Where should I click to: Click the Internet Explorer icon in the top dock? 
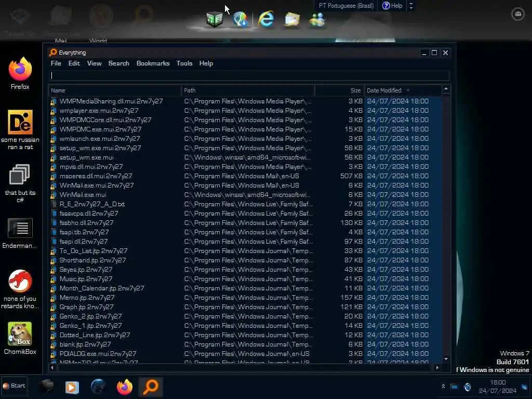[266, 19]
